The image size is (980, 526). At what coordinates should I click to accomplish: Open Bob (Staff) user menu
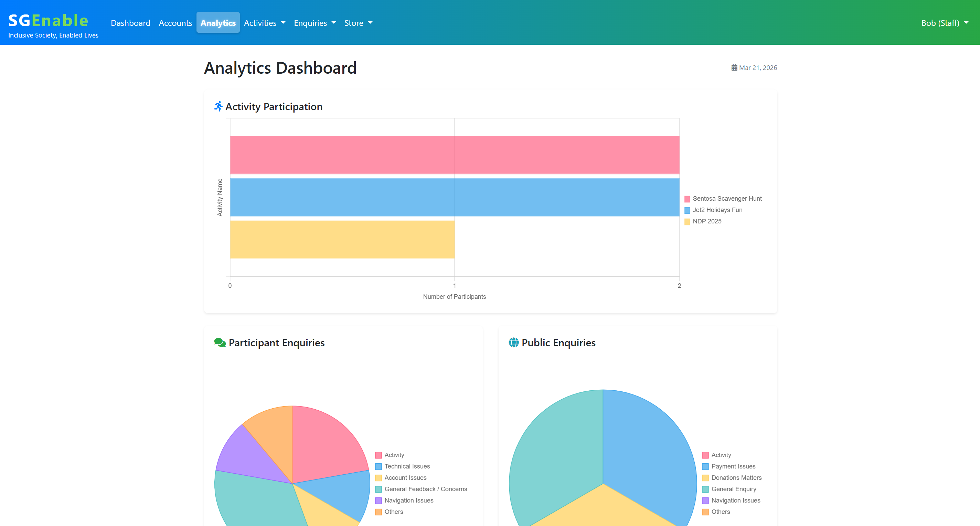[944, 23]
